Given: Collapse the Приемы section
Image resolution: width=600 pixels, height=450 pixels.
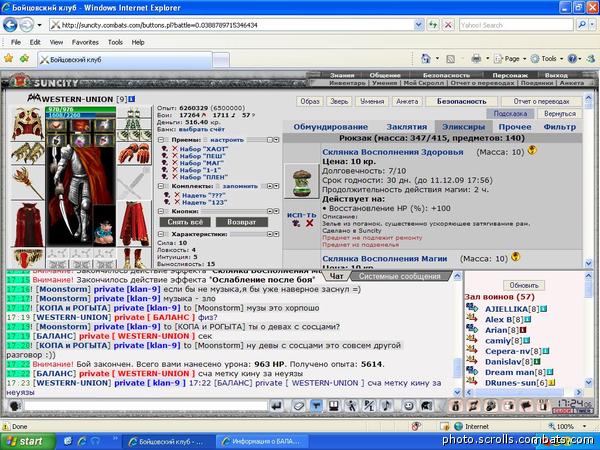Looking at the screenshot, I should coord(161,140).
